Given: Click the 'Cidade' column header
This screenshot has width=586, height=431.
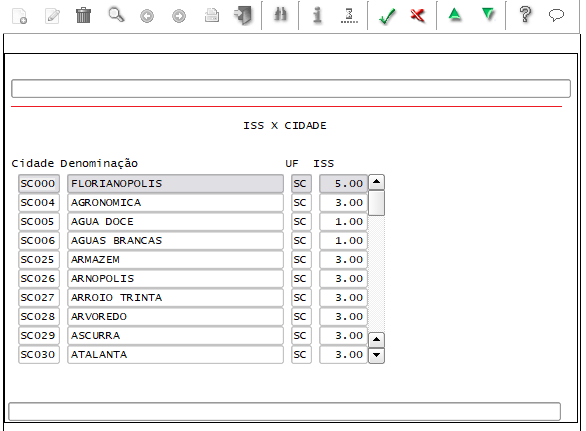Looking at the screenshot, I should click(x=33, y=164).
